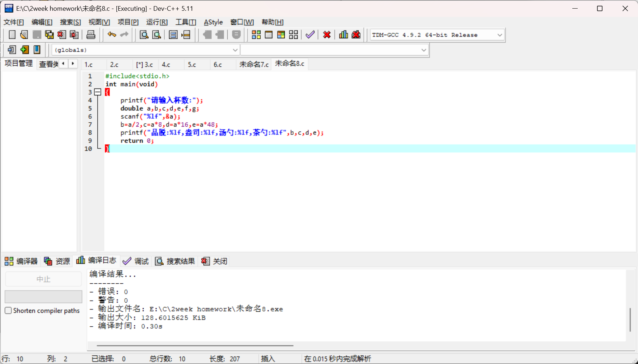Open the TDM-GCC 4.9.2 compiler dropdown
This screenshot has width=638, height=364.
[x=499, y=35]
